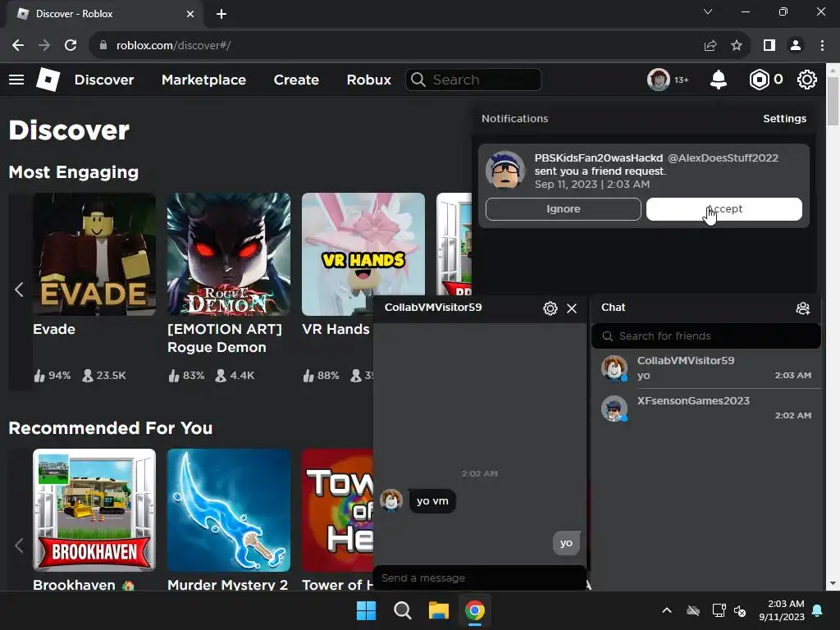Open CollabVMVisitor59 conversation in Chat list

(x=706, y=368)
